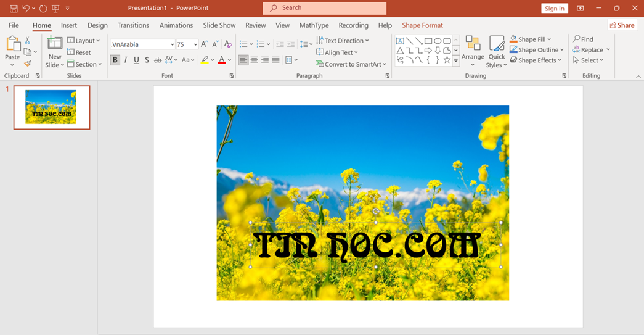644x335 pixels.
Task: Open the font name dropdown
Action: [x=172, y=44]
